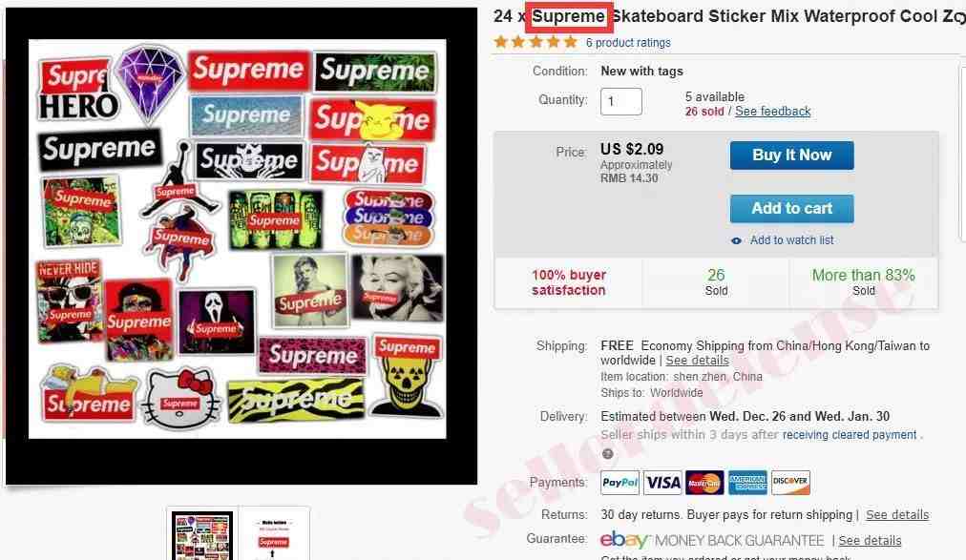966x560 pixels.
Task: Open the 6 product ratings link
Action: (x=628, y=43)
